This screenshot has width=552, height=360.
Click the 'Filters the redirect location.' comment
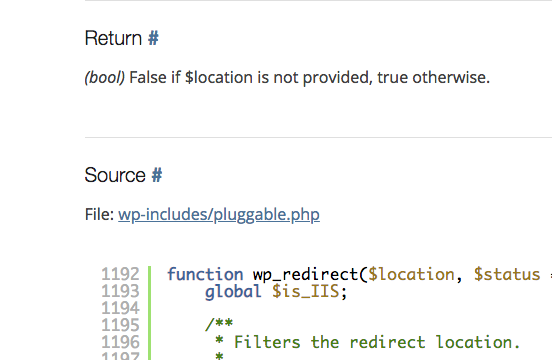point(377,342)
